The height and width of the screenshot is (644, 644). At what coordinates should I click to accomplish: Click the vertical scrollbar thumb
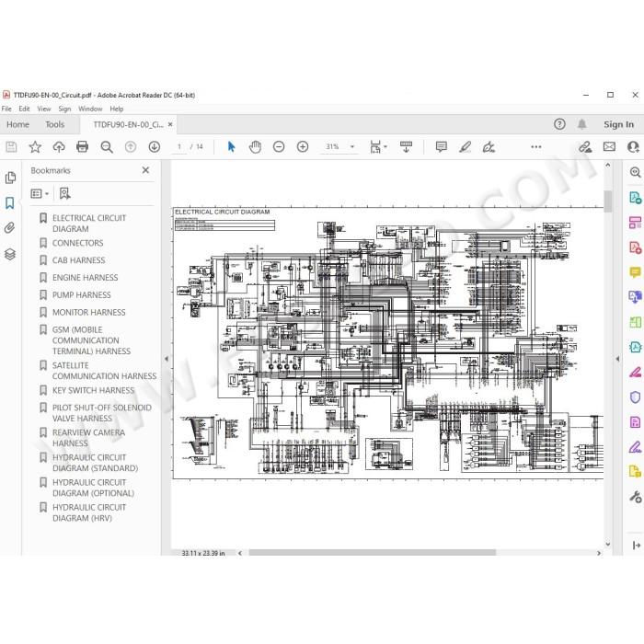click(608, 201)
